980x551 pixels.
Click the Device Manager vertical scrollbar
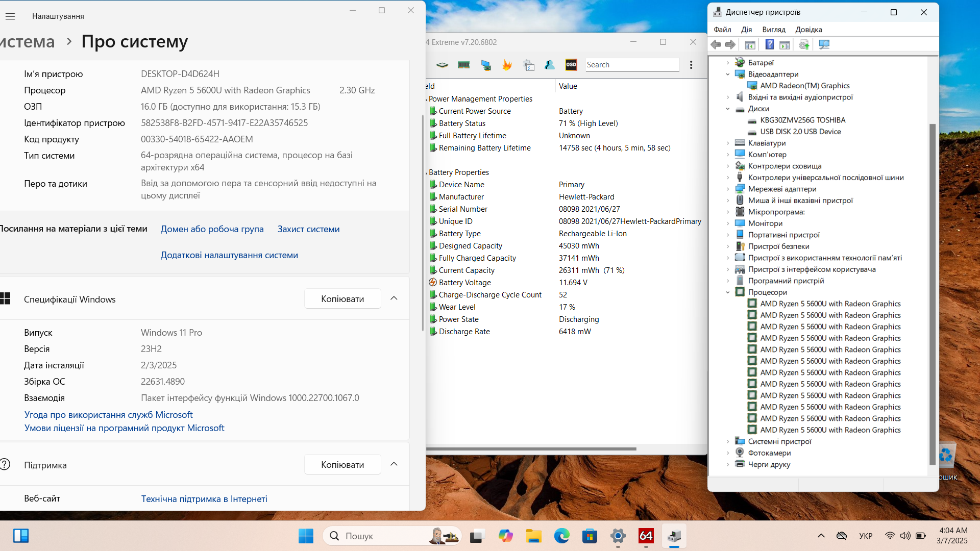point(933,293)
